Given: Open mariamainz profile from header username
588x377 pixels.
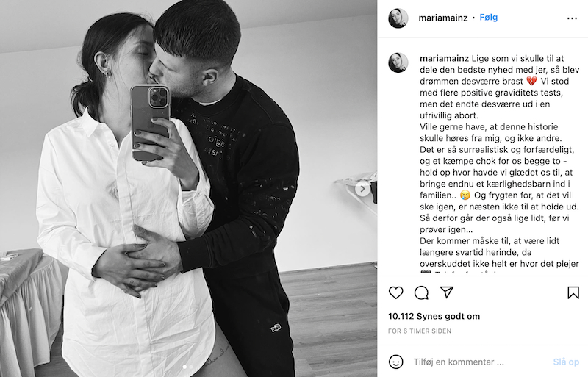Looking at the screenshot, I should pos(443,18).
